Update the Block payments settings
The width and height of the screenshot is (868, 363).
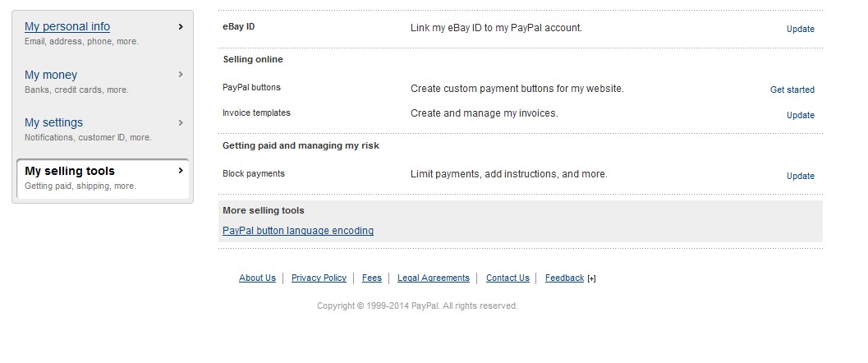[x=800, y=176]
